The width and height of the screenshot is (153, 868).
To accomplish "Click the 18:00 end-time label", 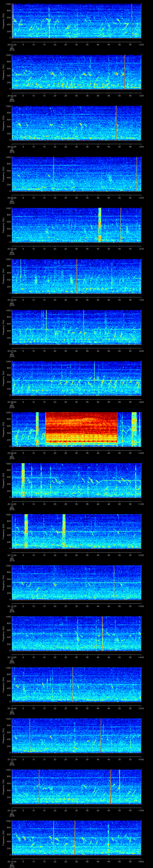I will pos(141,862).
